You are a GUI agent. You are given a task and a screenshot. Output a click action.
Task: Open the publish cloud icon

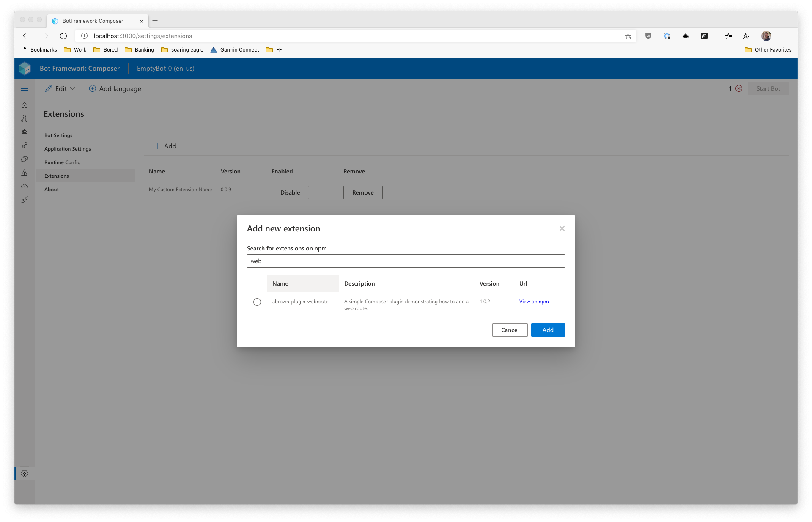tap(25, 186)
